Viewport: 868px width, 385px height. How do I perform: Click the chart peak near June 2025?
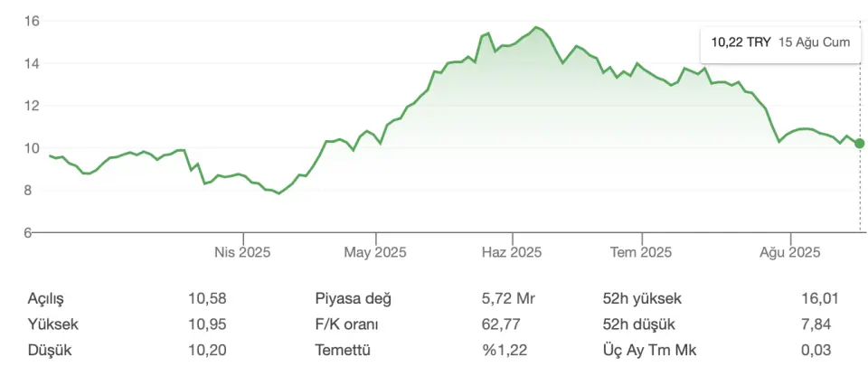coord(536,27)
